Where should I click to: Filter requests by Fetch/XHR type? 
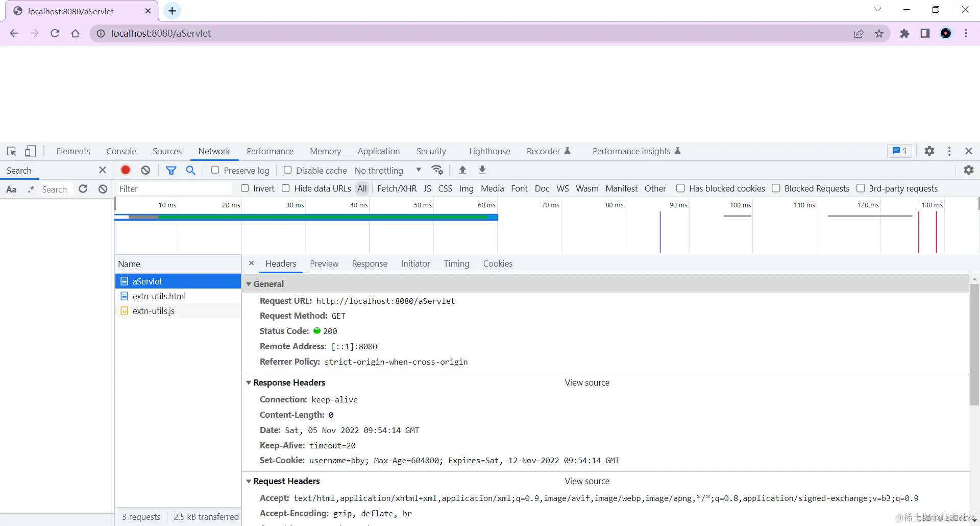pyautogui.click(x=397, y=188)
